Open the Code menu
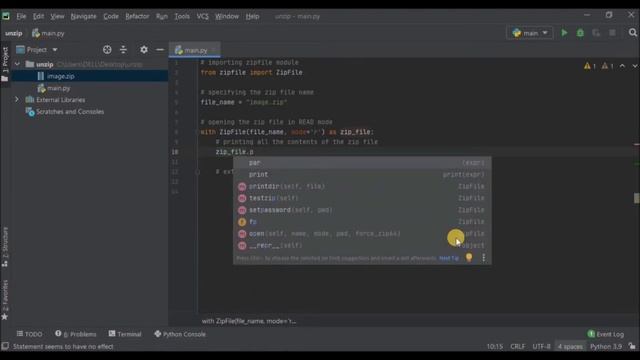Image resolution: width=640 pixels, height=360 pixels. click(x=111, y=16)
